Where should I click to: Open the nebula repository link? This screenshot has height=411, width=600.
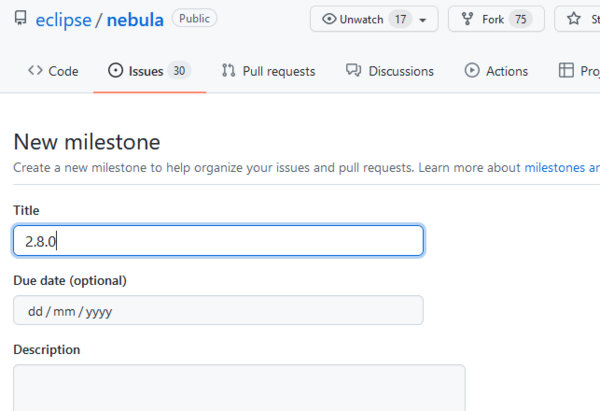tap(135, 20)
